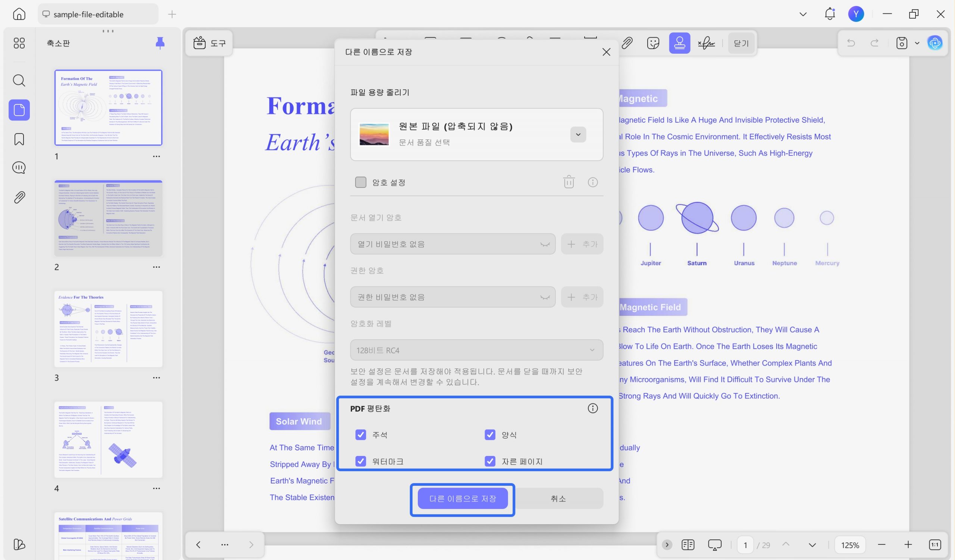Click the delete password trash icon

tap(569, 182)
